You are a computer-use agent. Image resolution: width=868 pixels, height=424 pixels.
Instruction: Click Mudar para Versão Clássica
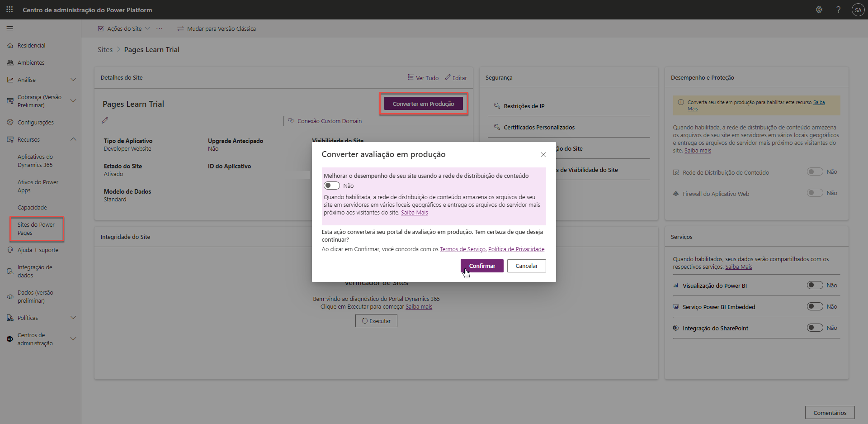217,29
